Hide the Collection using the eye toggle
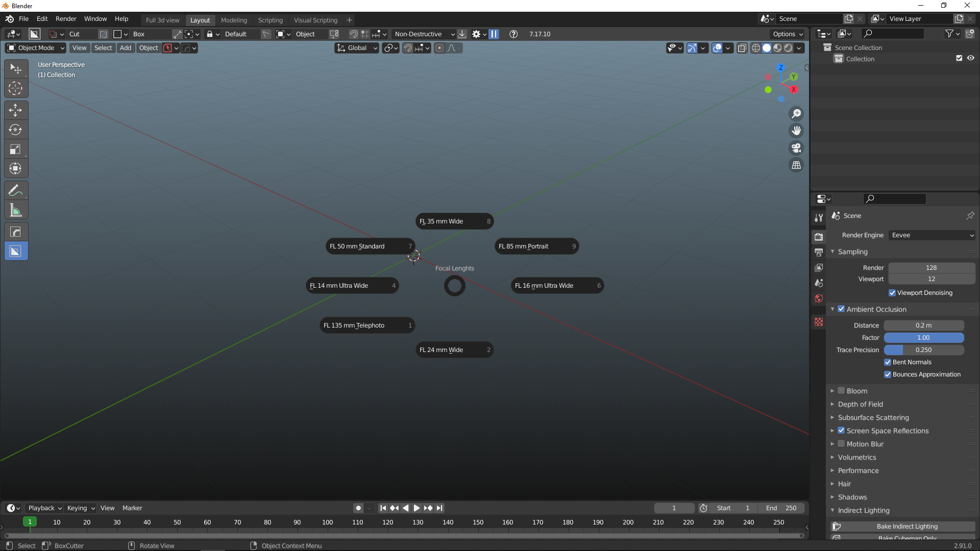980x551 pixels. 971,58
